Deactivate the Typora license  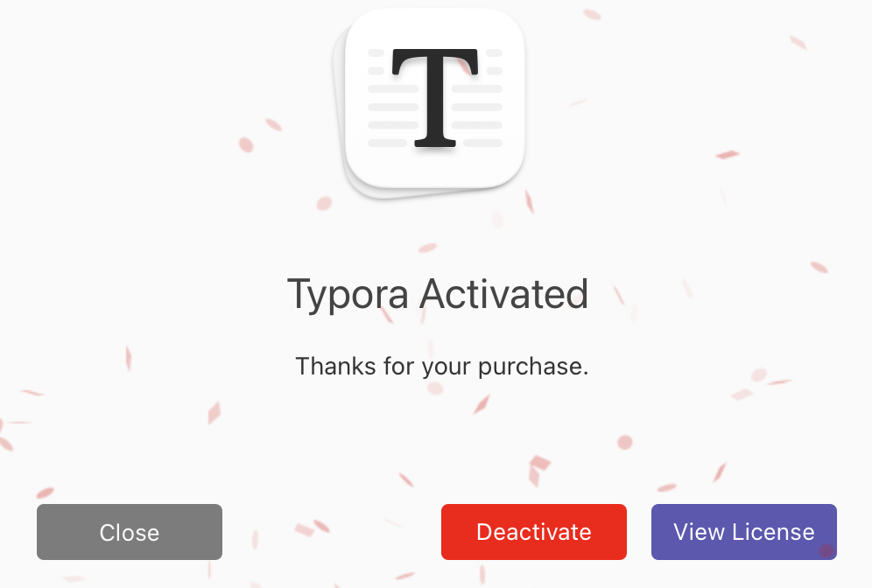(534, 532)
